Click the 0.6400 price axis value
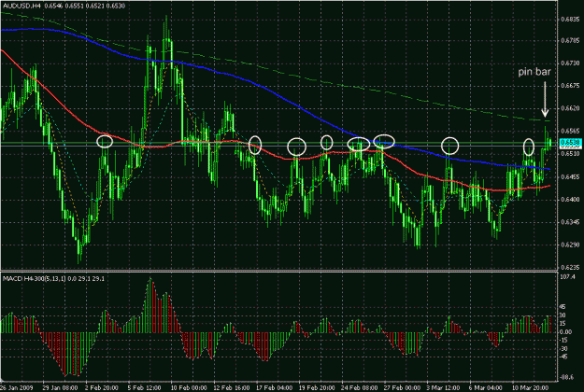The width and height of the screenshot is (584, 392). point(570,200)
